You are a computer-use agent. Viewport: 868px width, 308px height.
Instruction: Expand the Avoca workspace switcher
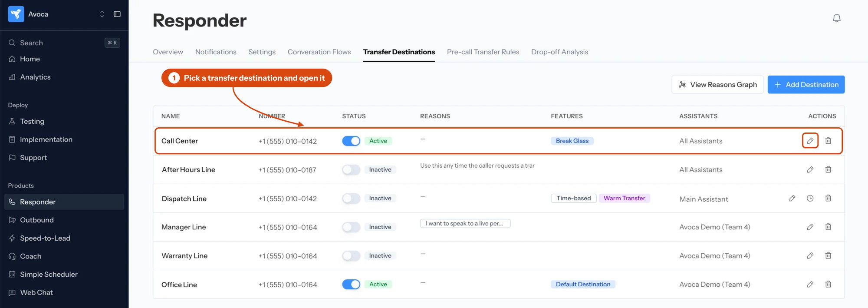coord(102,14)
